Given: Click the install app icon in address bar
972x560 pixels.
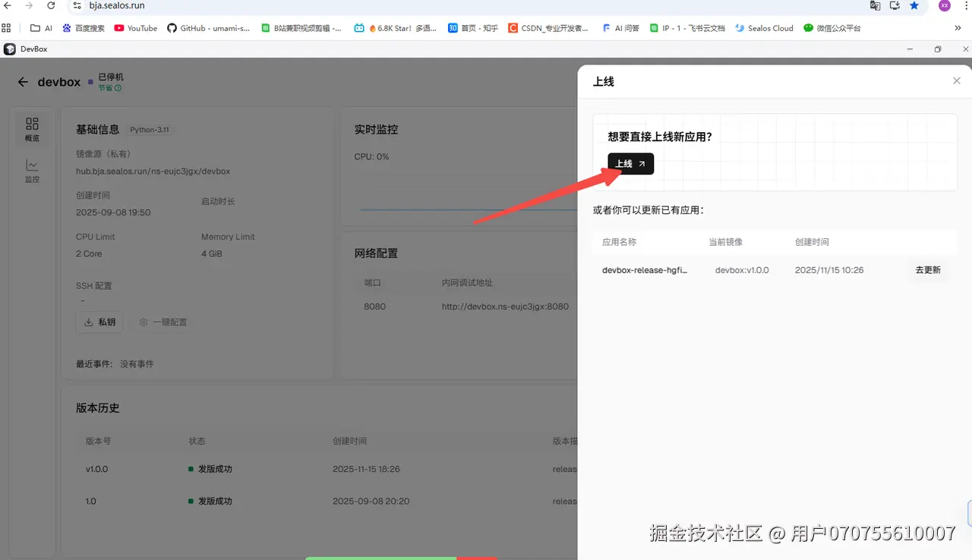Looking at the screenshot, I should click(x=895, y=5).
